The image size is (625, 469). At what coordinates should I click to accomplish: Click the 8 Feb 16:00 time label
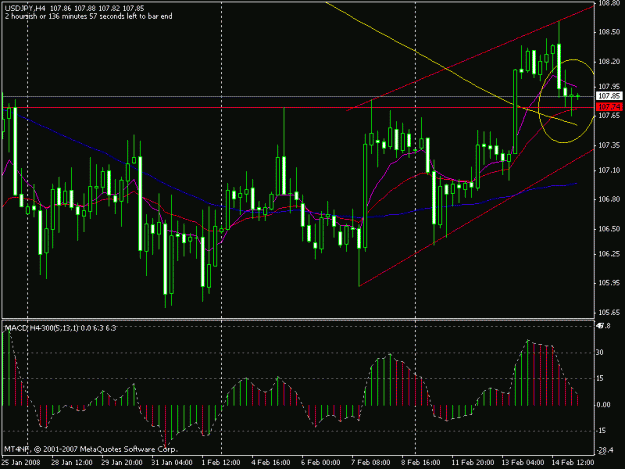pos(421,463)
